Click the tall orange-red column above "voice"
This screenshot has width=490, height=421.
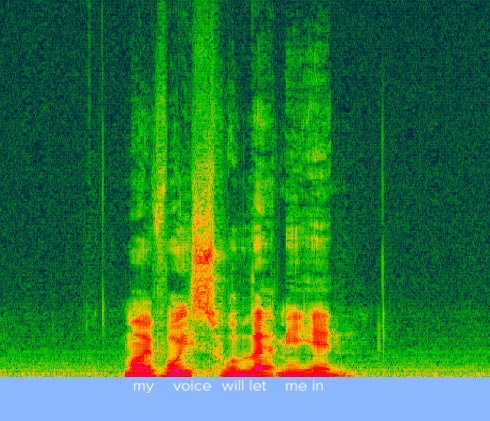(203, 267)
